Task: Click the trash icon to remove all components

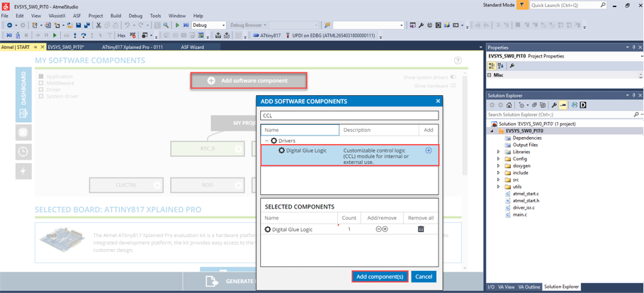Action: tap(421, 229)
